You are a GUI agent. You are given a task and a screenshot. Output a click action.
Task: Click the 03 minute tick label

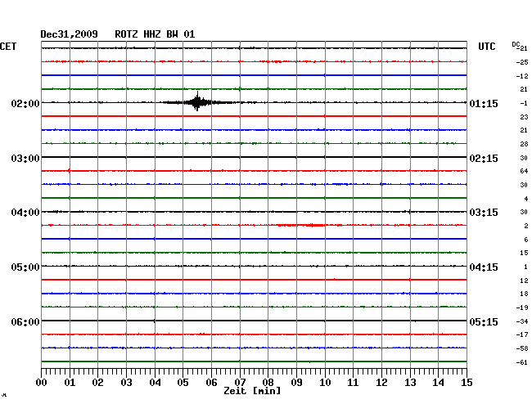pyautogui.click(x=126, y=383)
